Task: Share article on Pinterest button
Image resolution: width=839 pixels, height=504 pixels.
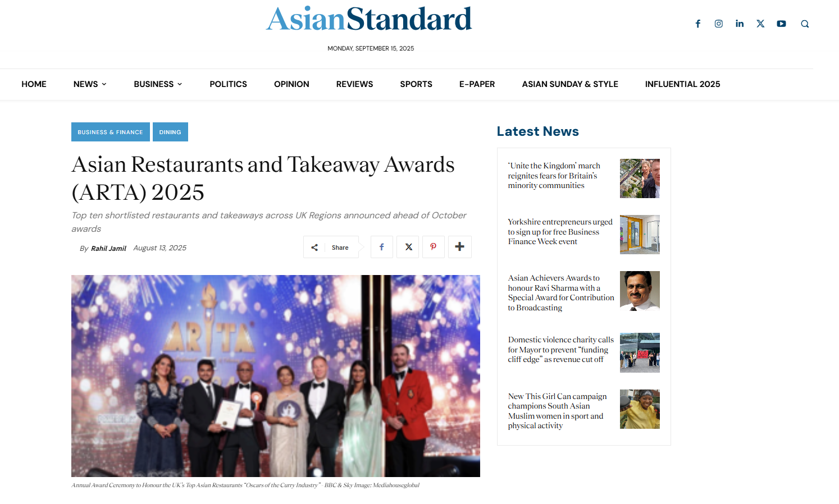Action: (434, 247)
